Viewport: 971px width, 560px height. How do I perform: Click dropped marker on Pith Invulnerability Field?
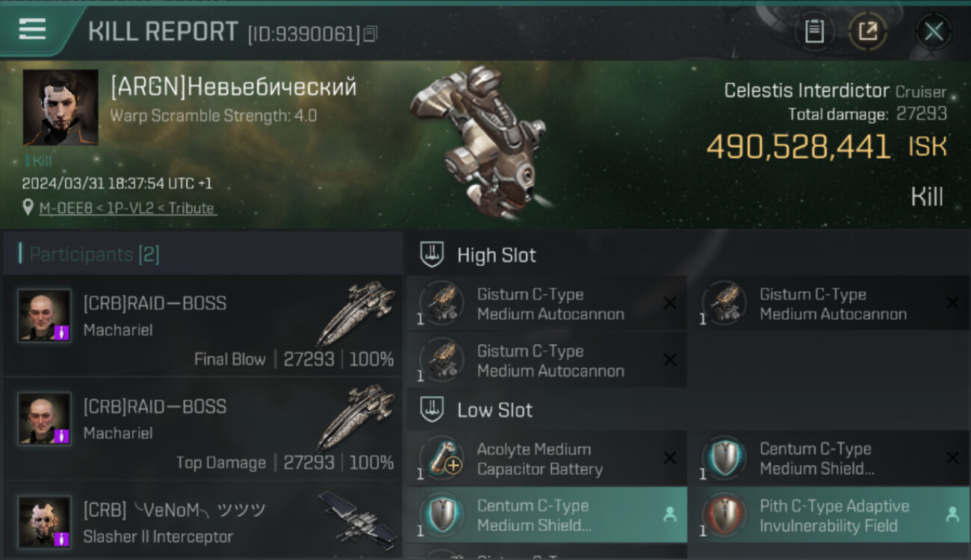(952, 514)
